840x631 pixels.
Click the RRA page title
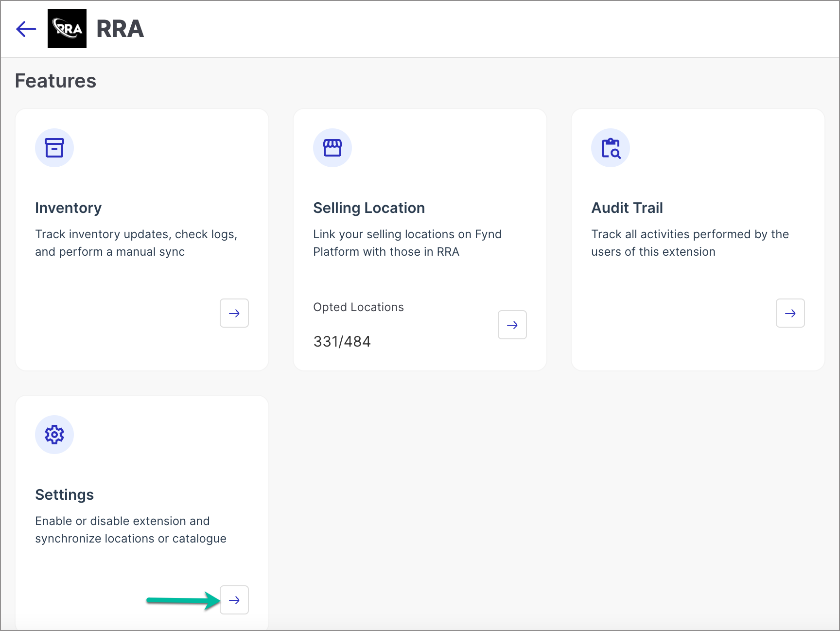click(x=120, y=29)
